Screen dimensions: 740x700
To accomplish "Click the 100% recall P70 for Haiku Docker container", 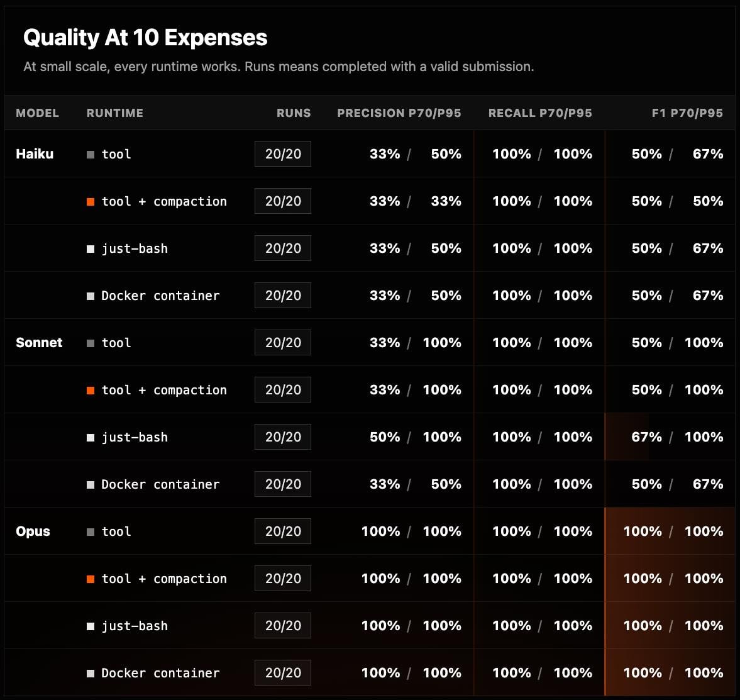I will 512,296.
